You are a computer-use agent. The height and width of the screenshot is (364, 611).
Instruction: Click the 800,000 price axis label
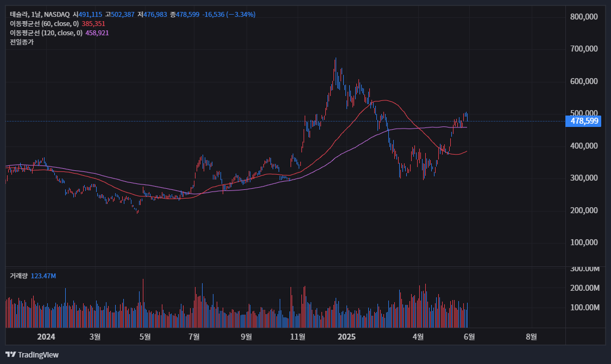[x=584, y=17]
